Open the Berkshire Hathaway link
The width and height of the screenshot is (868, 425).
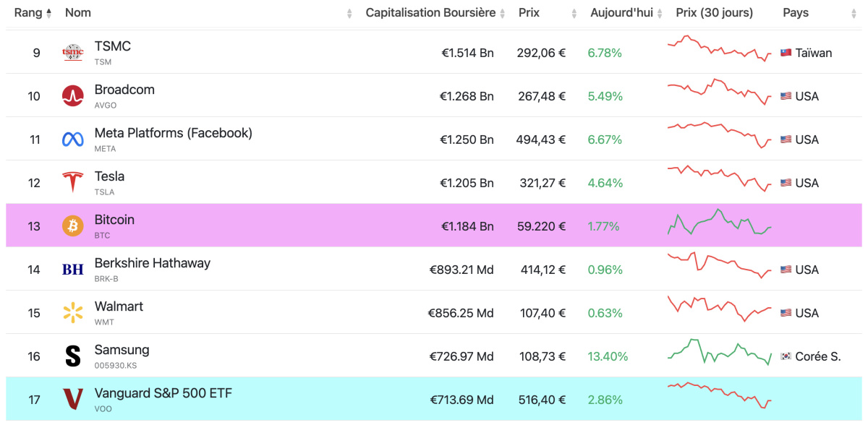pos(152,263)
